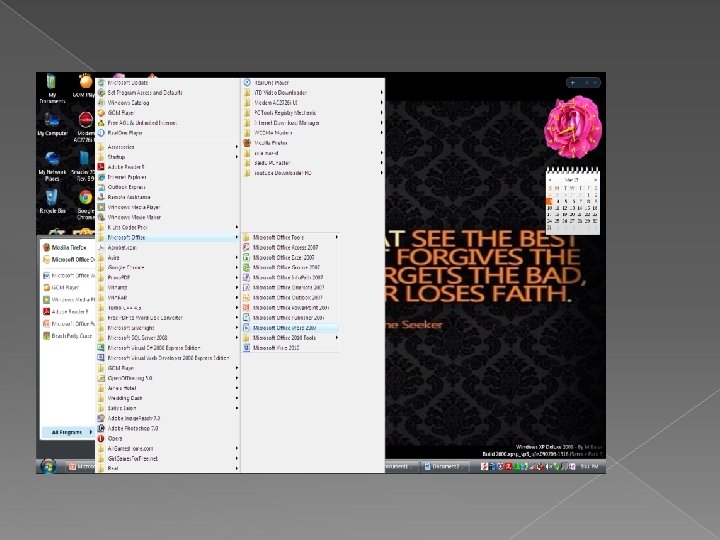
Task: Click the Visual C# 2008 Express Edition icon
Action: coord(101,348)
